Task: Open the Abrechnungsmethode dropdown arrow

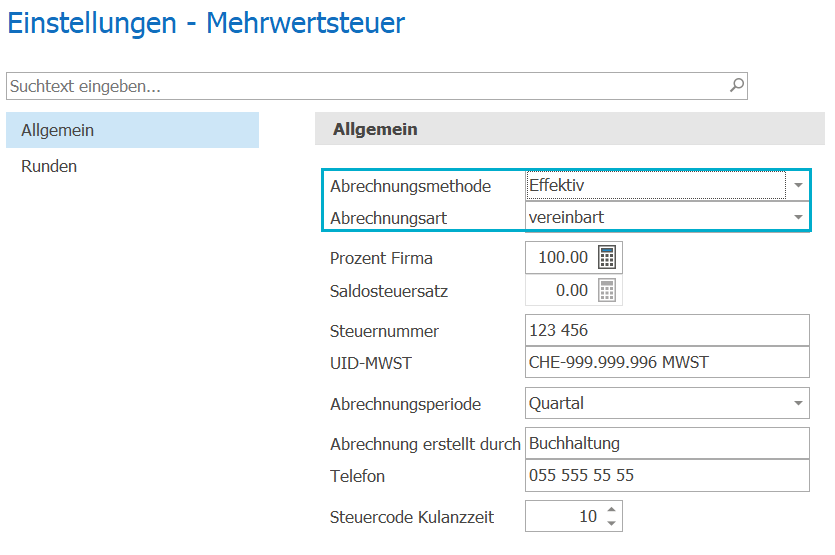Action: click(x=798, y=185)
